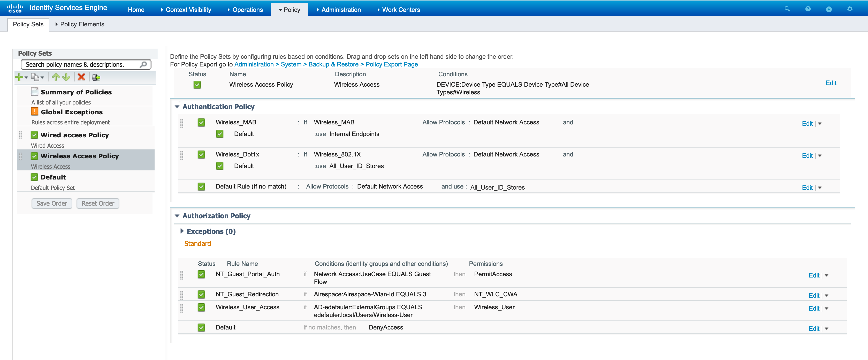The image size is (868, 360).
Task: Open the Policy Elements submenu
Action: (80, 24)
